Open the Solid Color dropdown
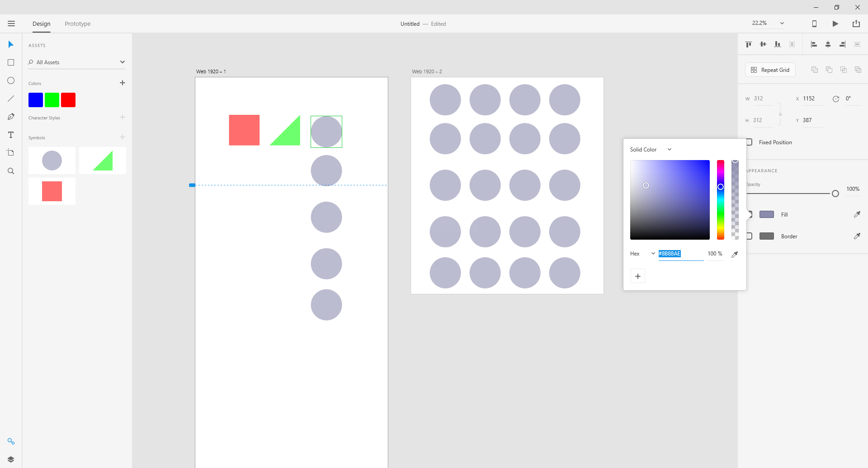The image size is (868, 468). [650, 149]
